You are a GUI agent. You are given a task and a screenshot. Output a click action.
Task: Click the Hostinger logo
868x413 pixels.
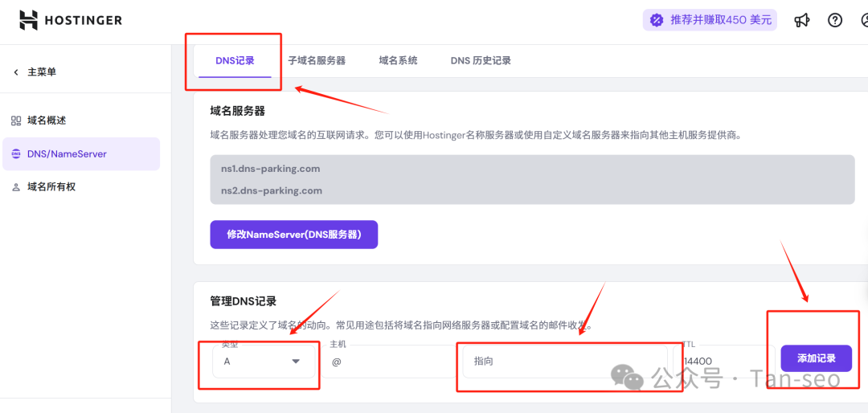pos(71,20)
